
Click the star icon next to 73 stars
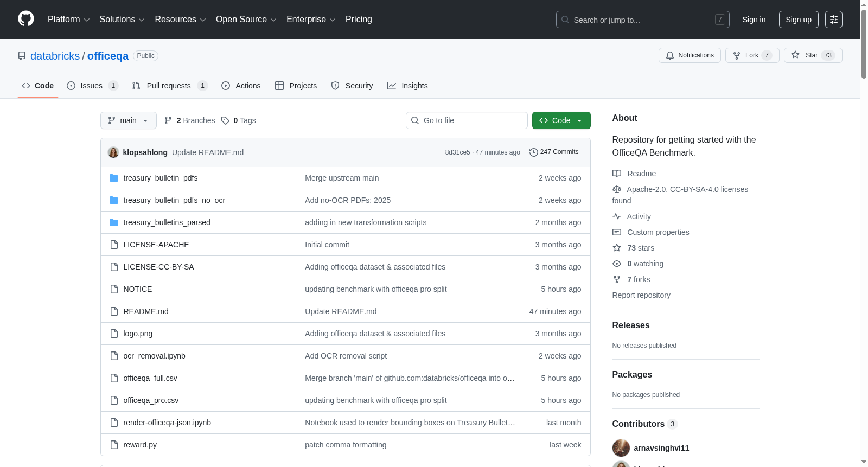click(617, 248)
